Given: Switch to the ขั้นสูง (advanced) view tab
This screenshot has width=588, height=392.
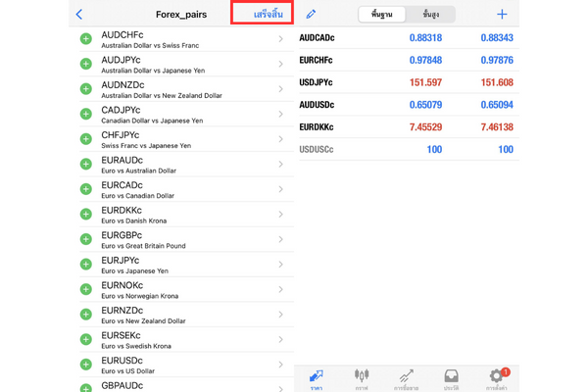Looking at the screenshot, I should [x=430, y=15].
